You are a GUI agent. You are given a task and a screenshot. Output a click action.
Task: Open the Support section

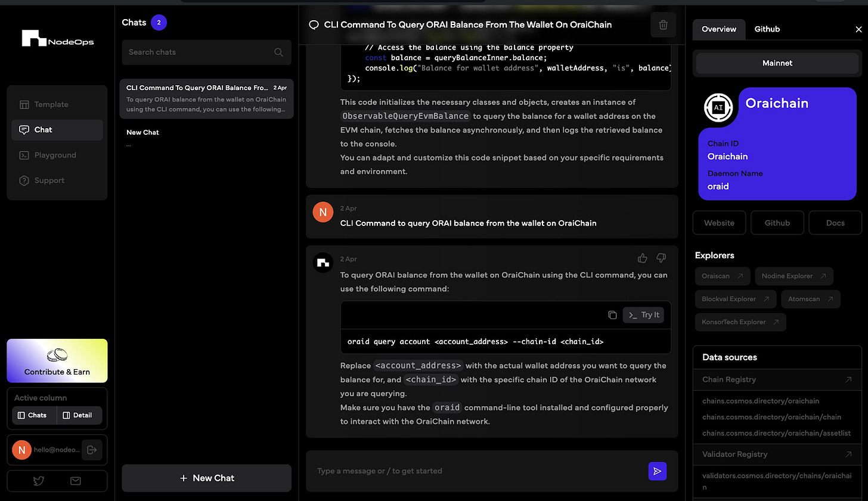[x=57, y=181]
